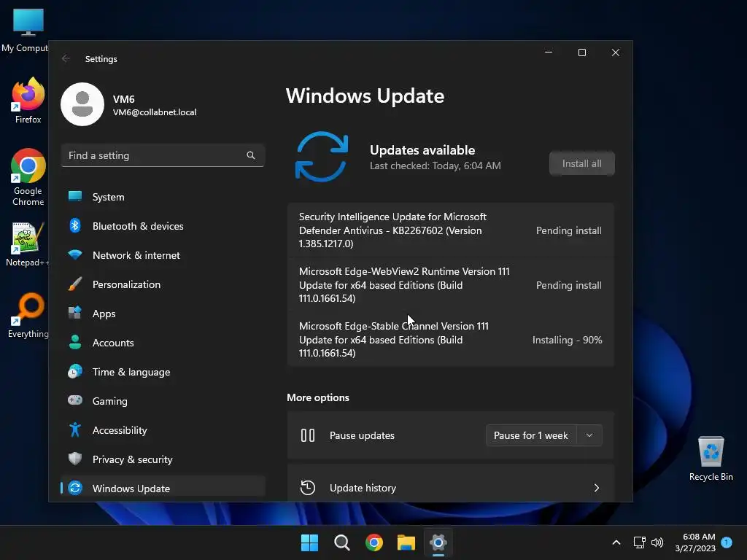
Task: Navigate to Accounts page
Action: (x=163, y=343)
